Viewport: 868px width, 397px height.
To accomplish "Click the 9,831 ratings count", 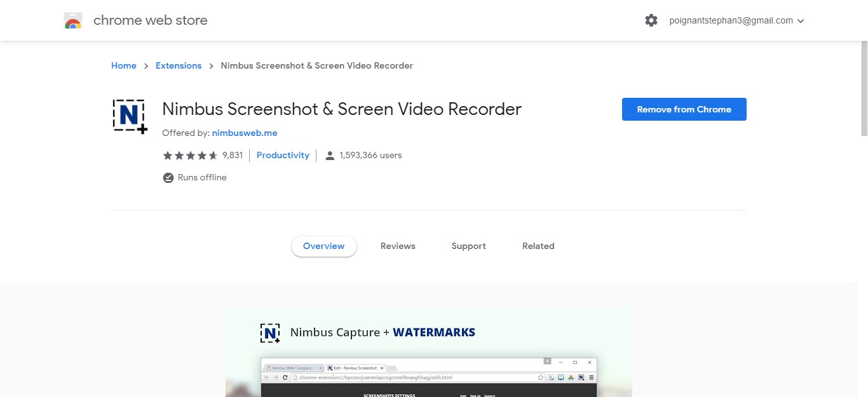I will (x=233, y=156).
